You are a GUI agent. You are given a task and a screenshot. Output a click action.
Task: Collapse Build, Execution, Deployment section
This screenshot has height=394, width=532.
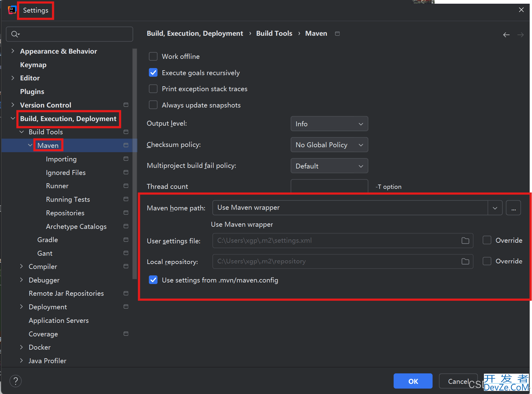[13, 118]
